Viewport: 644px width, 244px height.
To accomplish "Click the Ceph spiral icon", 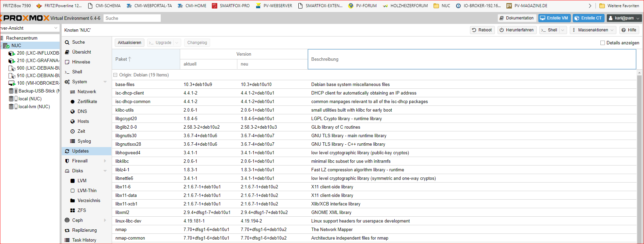I will 67,220.
